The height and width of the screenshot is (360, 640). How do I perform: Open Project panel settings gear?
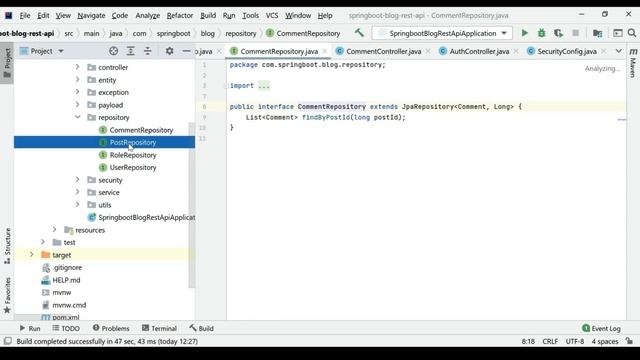click(x=169, y=51)
